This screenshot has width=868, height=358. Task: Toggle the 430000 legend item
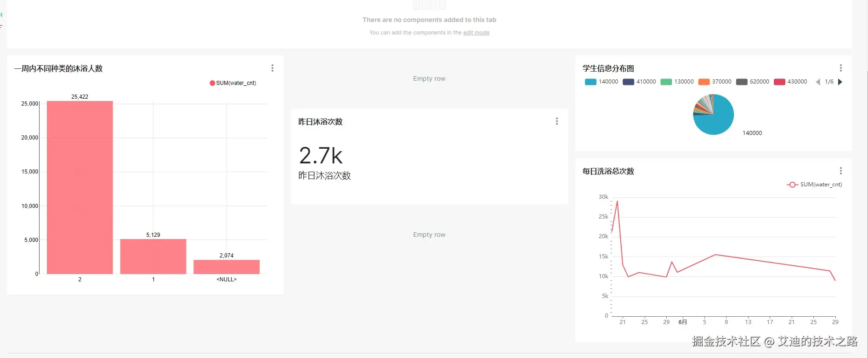[x=790, y=82]
